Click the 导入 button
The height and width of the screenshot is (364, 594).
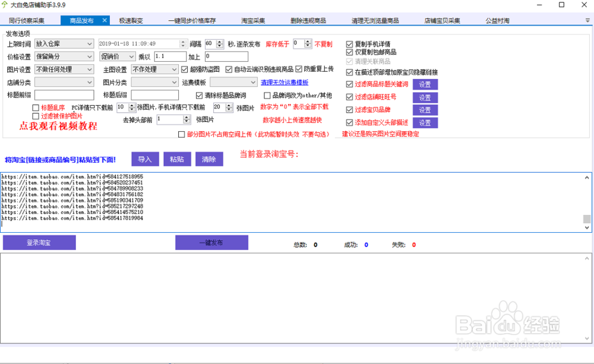pos(145,159)
